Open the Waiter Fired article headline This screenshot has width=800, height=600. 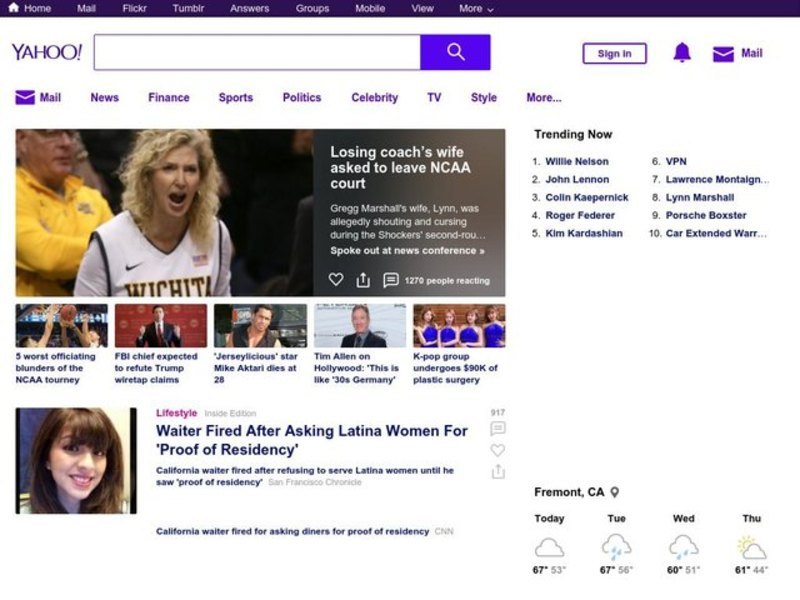point(311,440)
